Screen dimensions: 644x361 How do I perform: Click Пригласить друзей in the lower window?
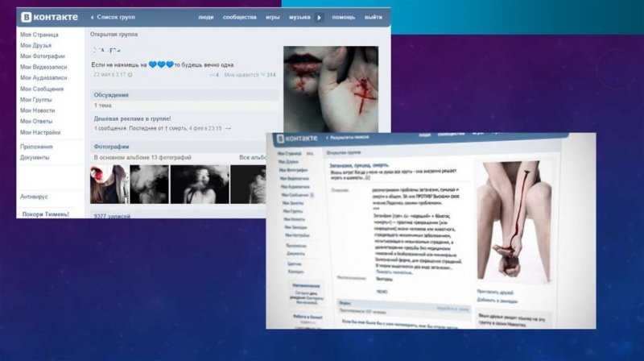(x=495, y=292)
